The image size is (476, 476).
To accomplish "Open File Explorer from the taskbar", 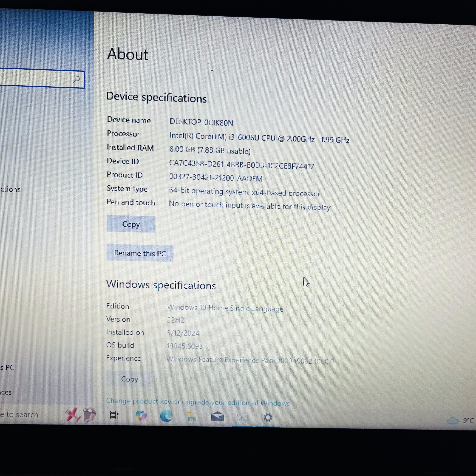I will point(192,416).
